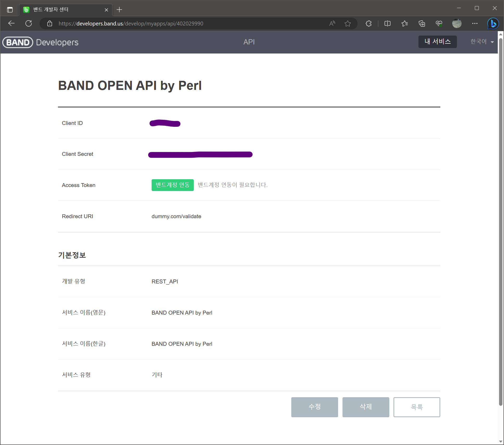Click the Redirect URI value dummy.com/validate
504x445 pixels.
176,216
